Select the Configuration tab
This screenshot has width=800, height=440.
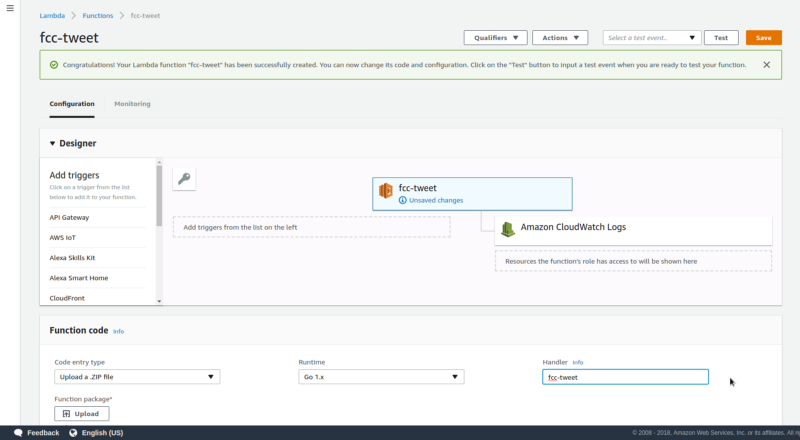click(72, 104)
